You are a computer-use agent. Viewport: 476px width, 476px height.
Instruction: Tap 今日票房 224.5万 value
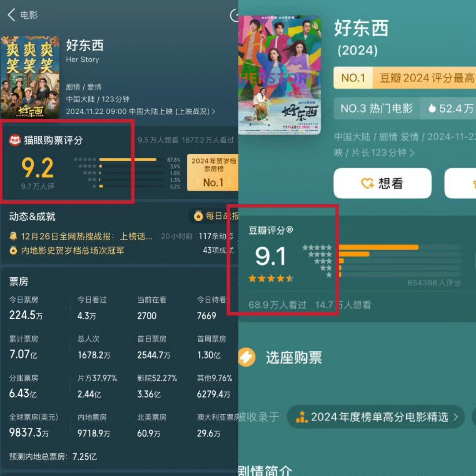coord(26,316)
